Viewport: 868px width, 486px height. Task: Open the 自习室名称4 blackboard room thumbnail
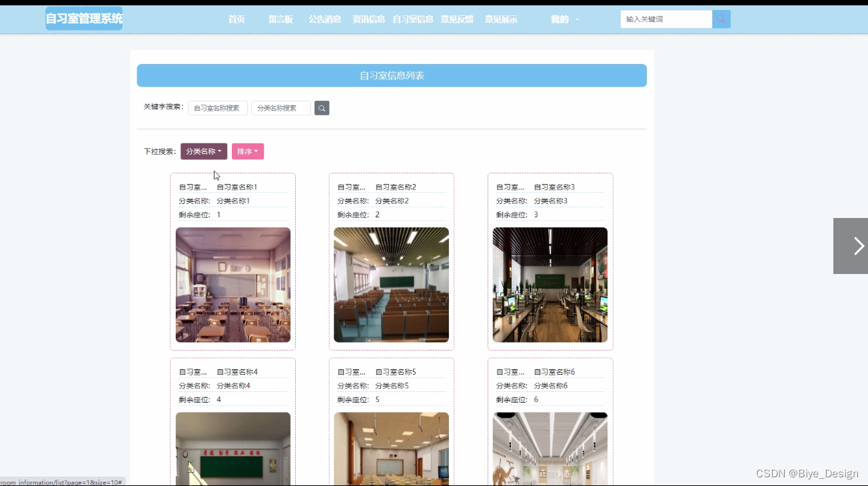233,449
